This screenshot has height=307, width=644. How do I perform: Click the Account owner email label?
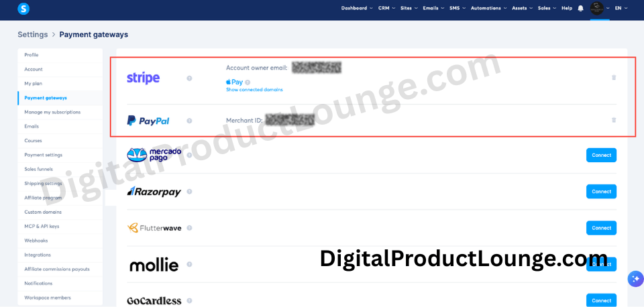coord(257,68)
